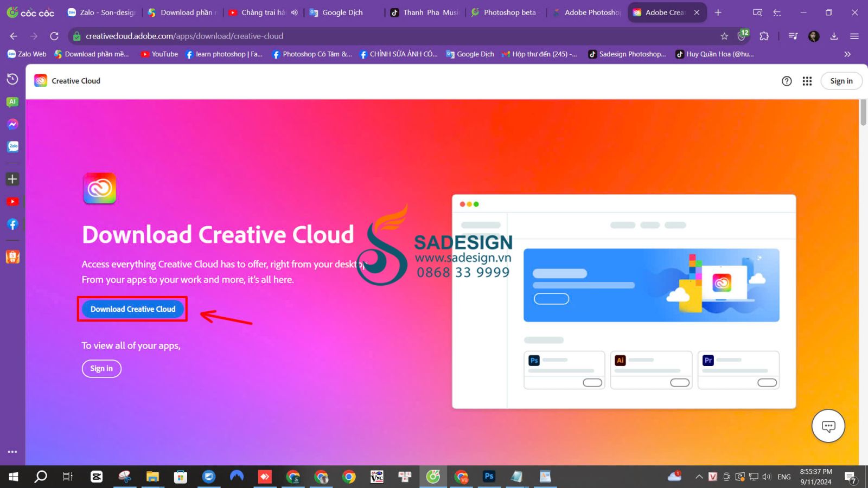Open the Photoshop Có Tâm bookmark
Image resolution: width=868 pixels, height=488 pixels.
(311, 54)
